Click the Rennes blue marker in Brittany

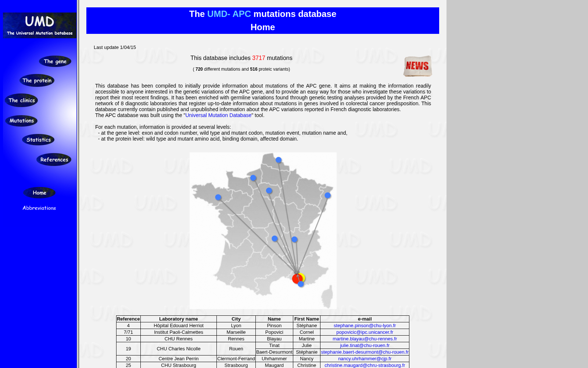point(218,197)
